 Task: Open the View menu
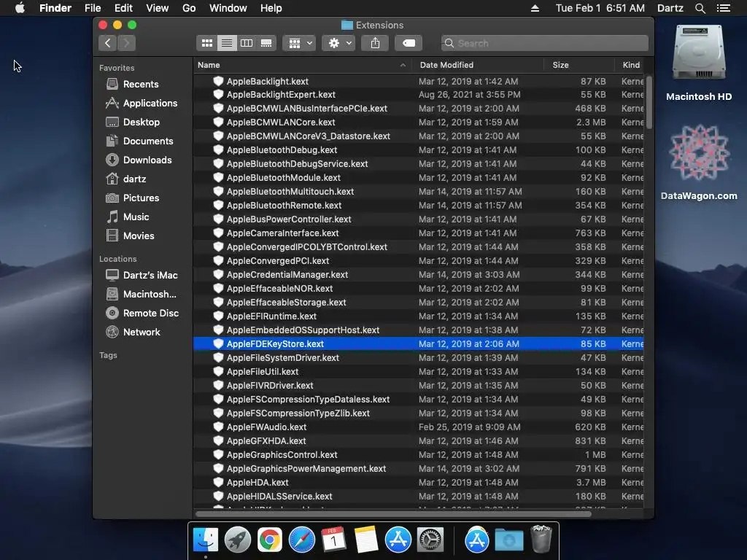pos(158,8)
